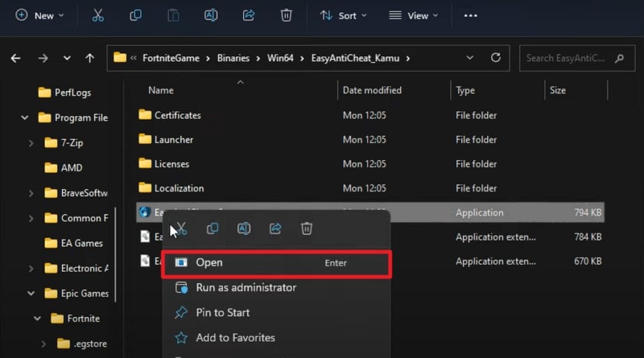Click the Cut icon in top toolbar
644x358 pixels.
pos(98,16)
